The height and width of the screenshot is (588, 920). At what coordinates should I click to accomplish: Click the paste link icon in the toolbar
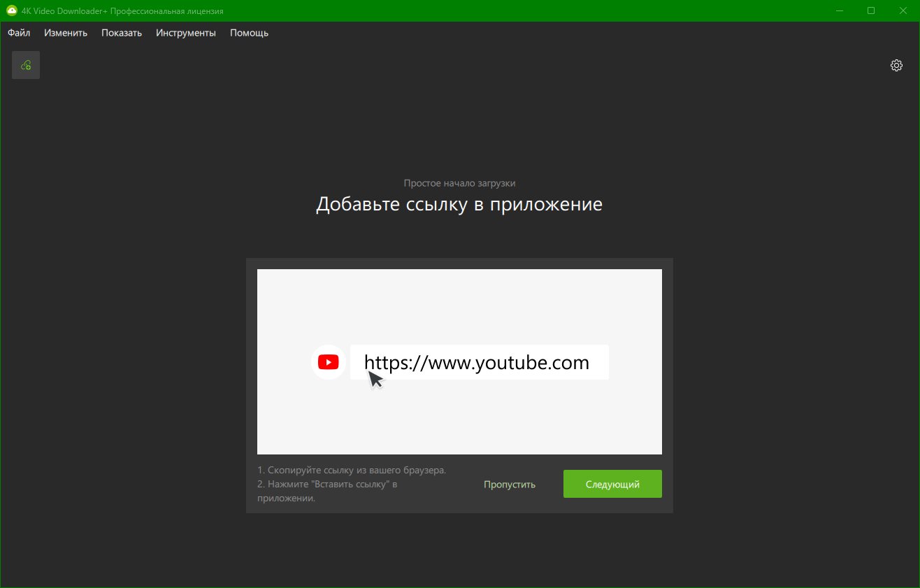[26, 65]
